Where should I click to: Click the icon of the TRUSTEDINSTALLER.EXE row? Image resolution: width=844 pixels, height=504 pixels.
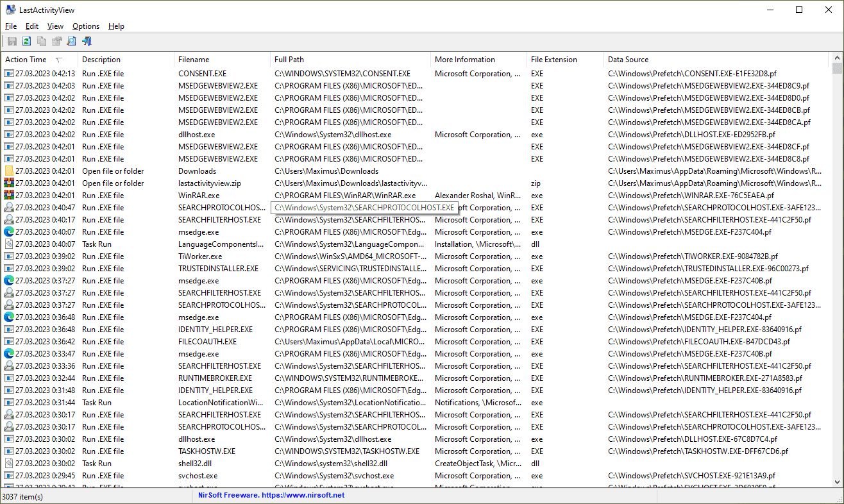tap(9, 269)
